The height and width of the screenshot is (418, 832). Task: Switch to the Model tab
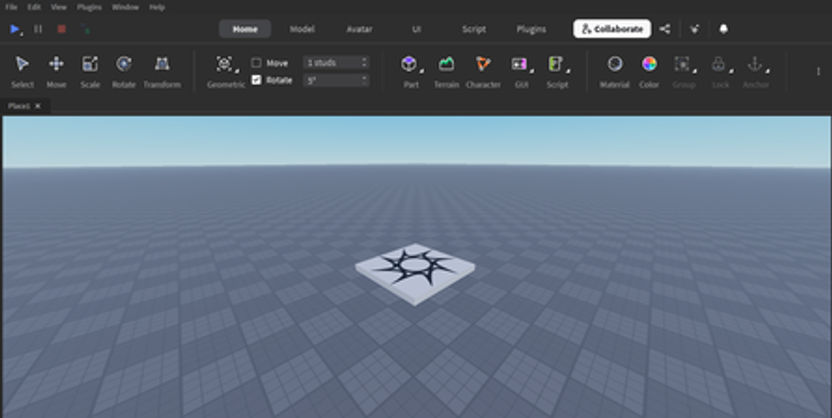pos(302,29)
